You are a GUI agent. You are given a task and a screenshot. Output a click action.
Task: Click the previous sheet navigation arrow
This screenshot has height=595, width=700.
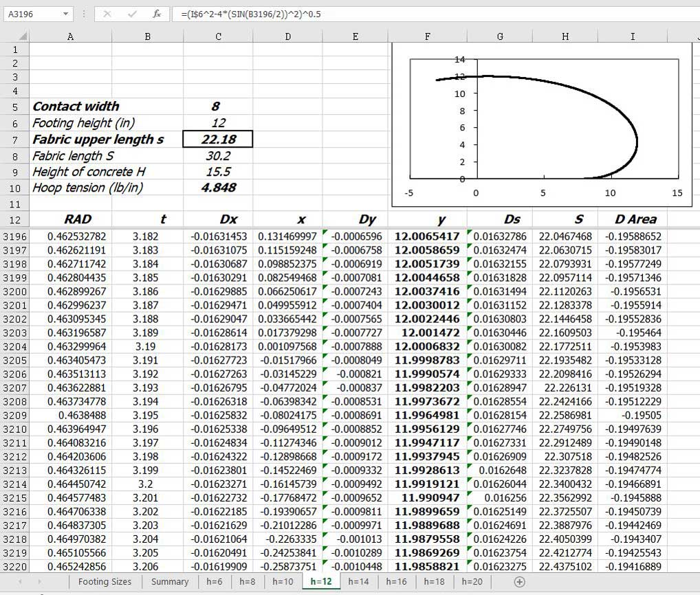[x=20, y=582]
